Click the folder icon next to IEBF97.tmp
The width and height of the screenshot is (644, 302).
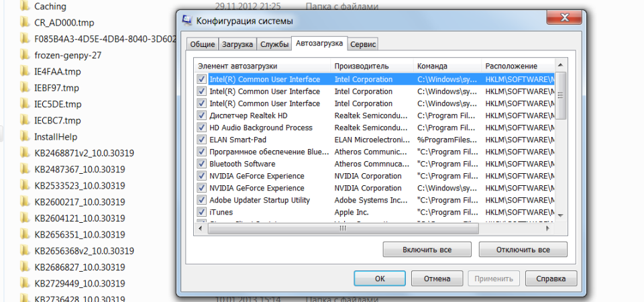coord(25,87)
